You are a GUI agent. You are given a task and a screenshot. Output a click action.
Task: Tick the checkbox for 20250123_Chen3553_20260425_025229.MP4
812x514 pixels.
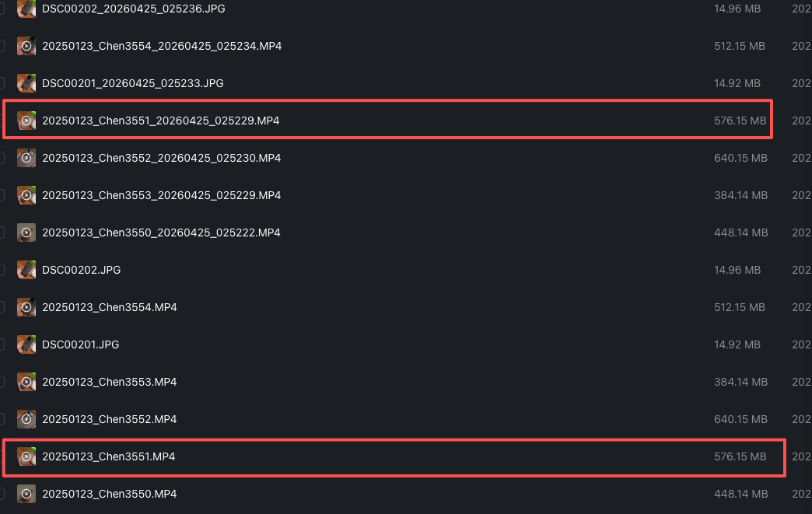[x=2, y=195]
